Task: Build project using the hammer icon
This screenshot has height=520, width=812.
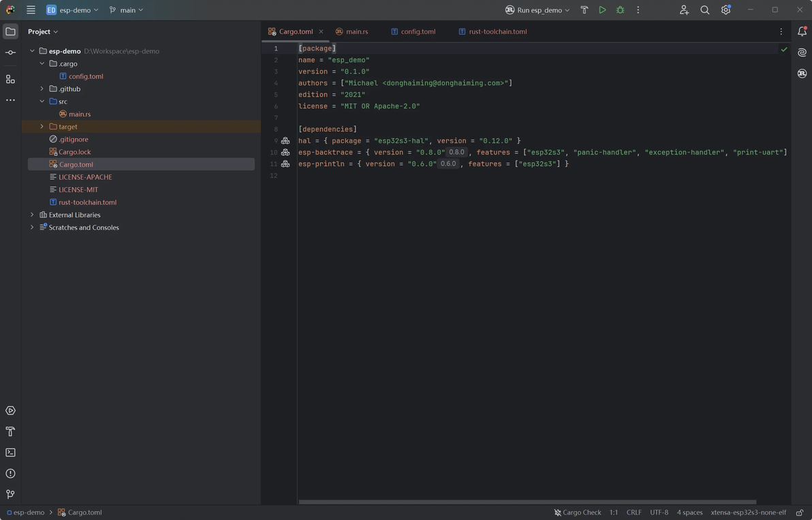Action: 584,10
